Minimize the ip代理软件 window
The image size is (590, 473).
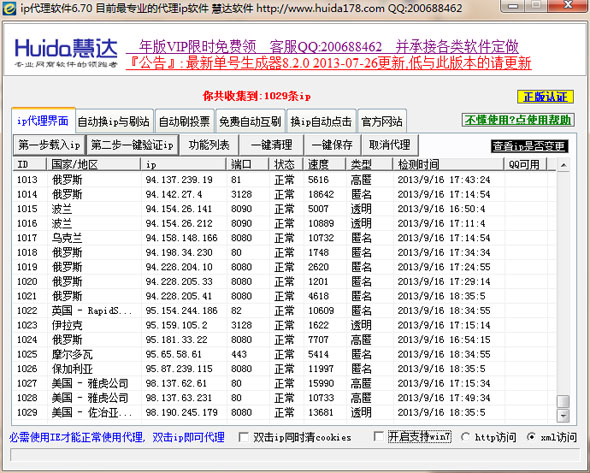[513, 6]
